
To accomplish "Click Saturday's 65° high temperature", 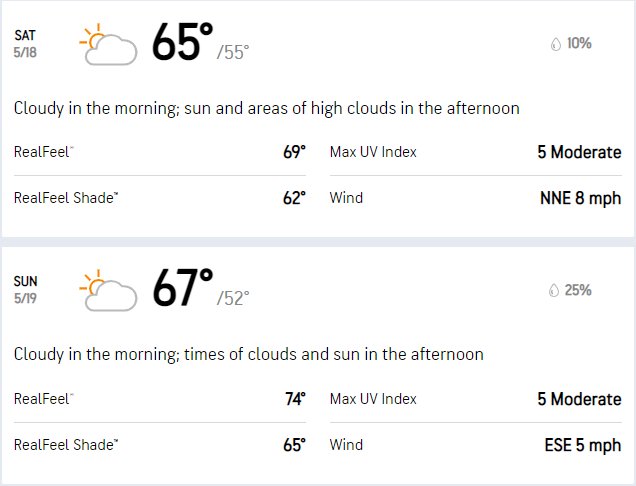I will [x=182, y=42].
